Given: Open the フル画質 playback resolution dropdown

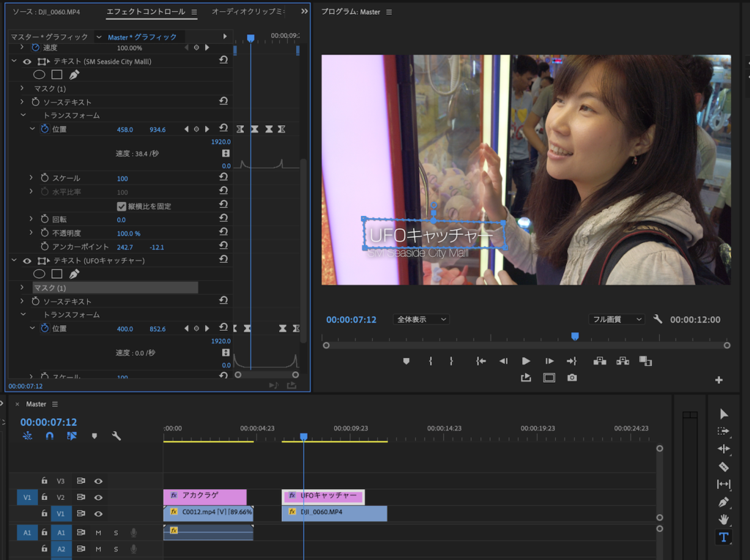Looking at the screenshot, I should pyautogui.click(x=617, y=319).
